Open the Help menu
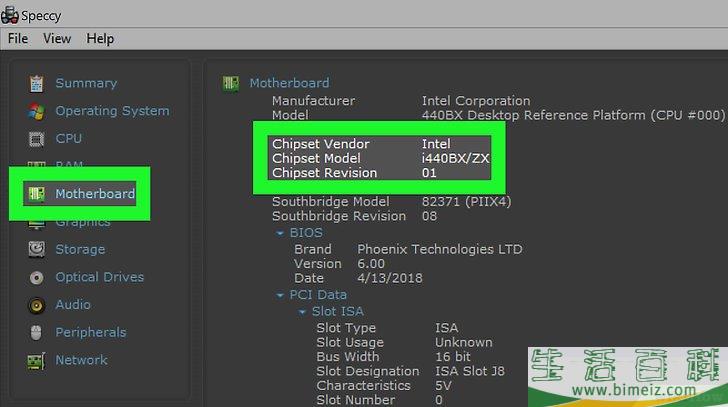The image size is (728, 407). pos(100,39)
